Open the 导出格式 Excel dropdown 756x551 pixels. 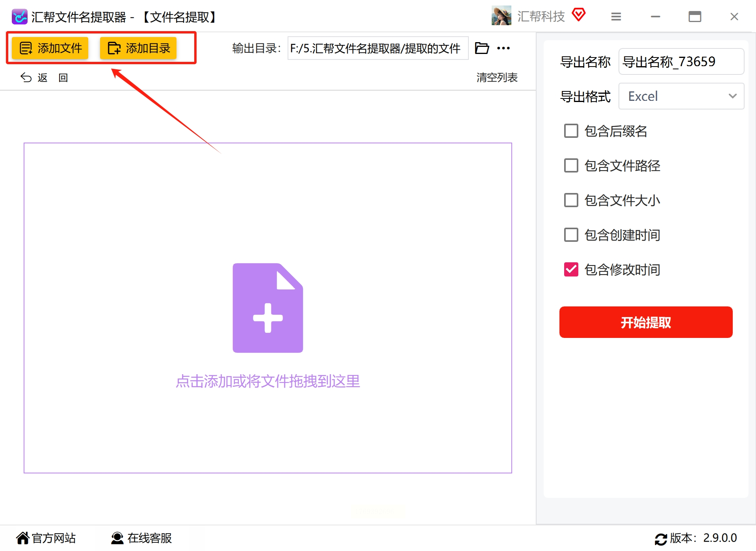coord(681,96)
